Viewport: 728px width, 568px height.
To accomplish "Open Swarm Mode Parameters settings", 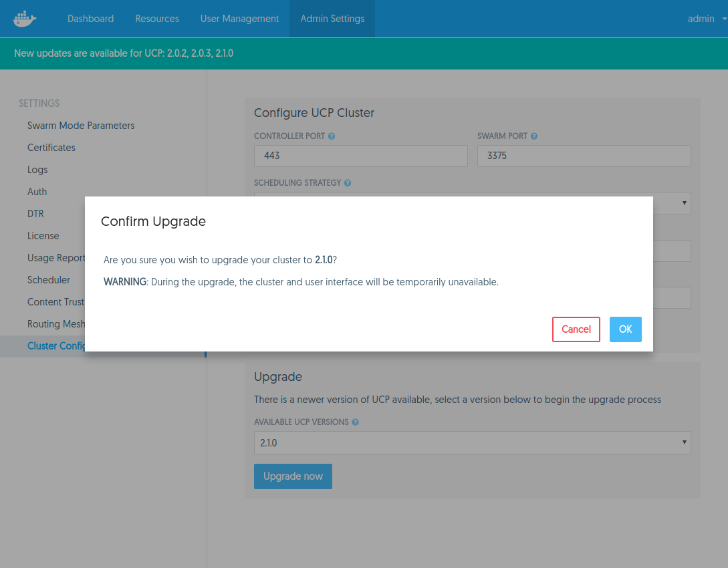I will pos(81,126).
